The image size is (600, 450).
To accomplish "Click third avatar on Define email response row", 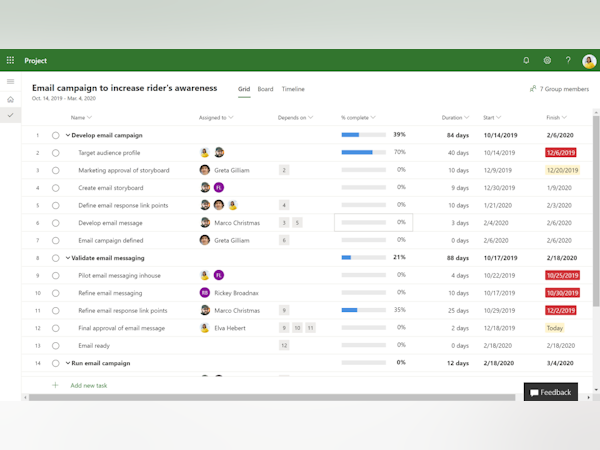I will click(233, 205).
